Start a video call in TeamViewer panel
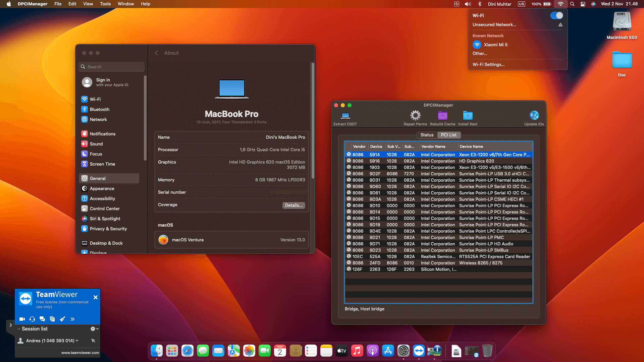Screen dimensions: 644x362 22,319
